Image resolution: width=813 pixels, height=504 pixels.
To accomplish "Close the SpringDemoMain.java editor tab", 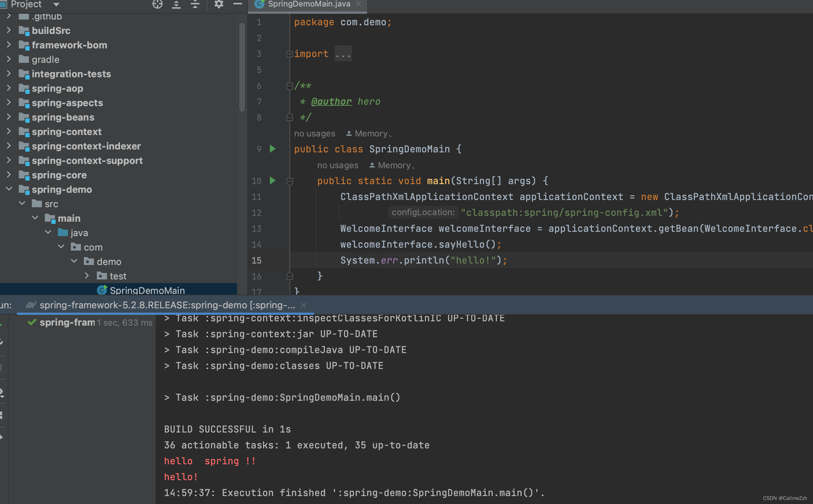I will pos(358,4).
